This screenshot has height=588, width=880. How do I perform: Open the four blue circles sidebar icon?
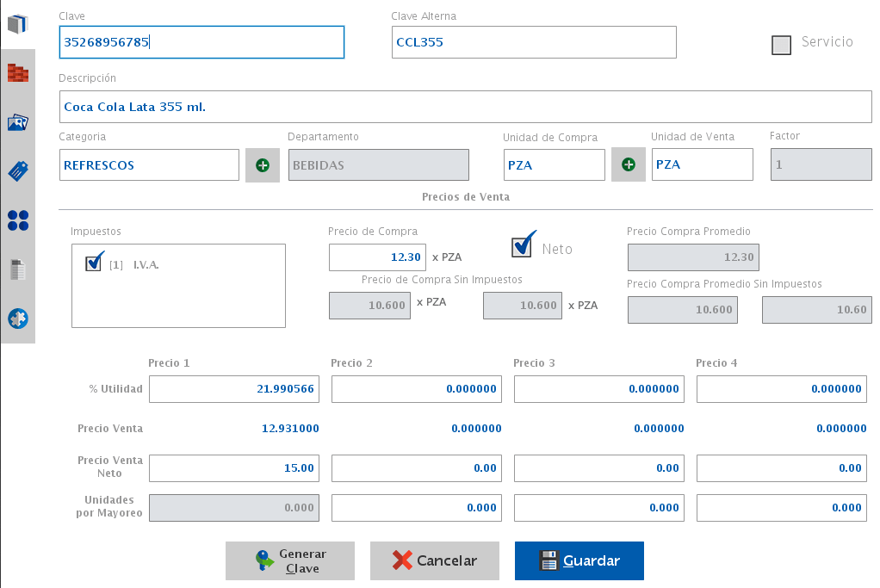point(18,220)
